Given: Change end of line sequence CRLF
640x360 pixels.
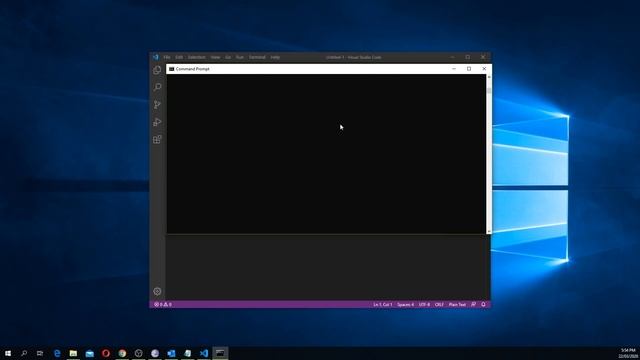Looking at the screenshot, I should click(439, 304).
